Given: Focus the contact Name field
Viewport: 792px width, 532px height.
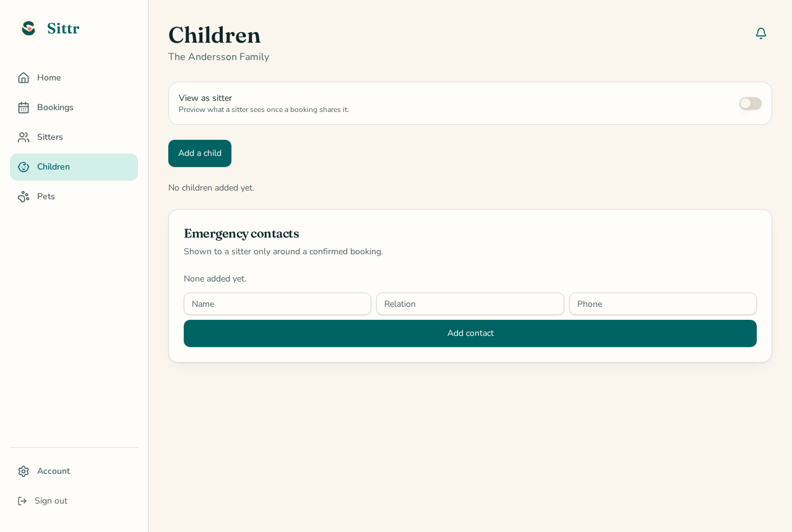Looking at the screenshot, I should coord(277,304).
